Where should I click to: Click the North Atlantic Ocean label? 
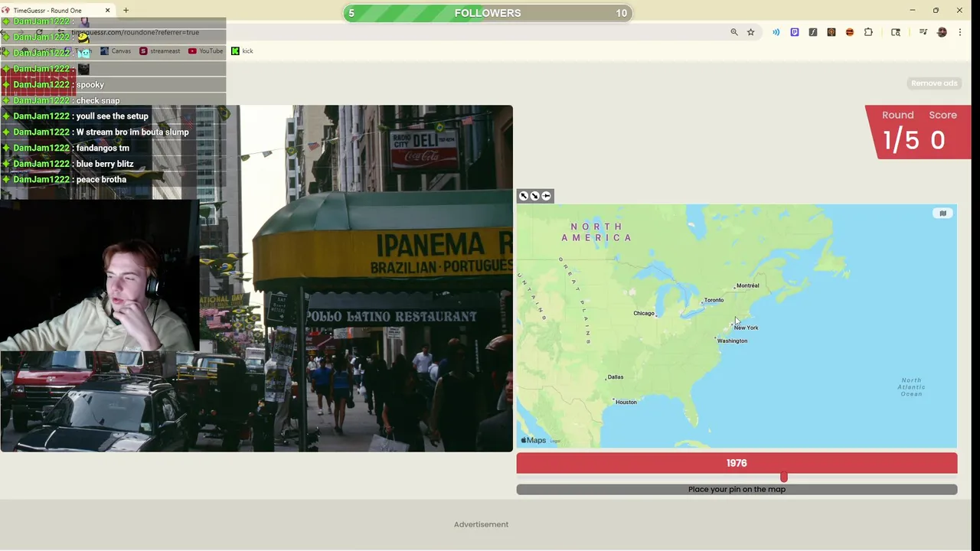[911, 386]
